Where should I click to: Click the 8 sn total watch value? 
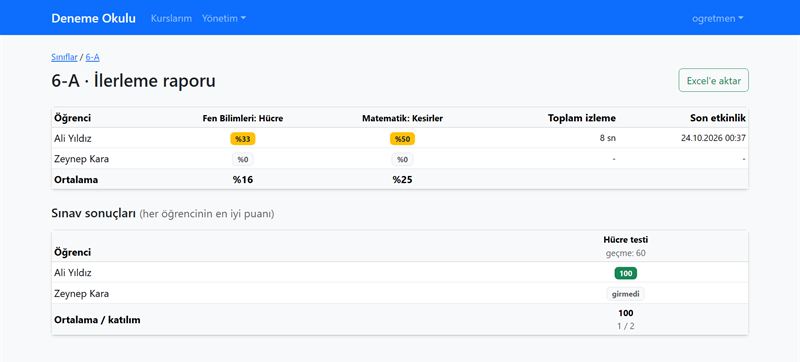pyautogui.click(x=608, y=138)
